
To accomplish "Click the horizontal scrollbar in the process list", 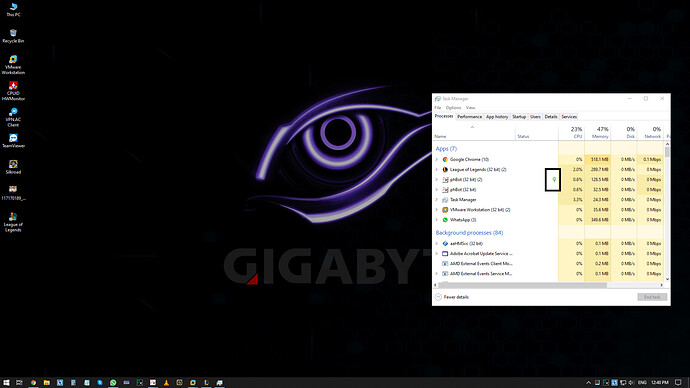I will 522,285.
